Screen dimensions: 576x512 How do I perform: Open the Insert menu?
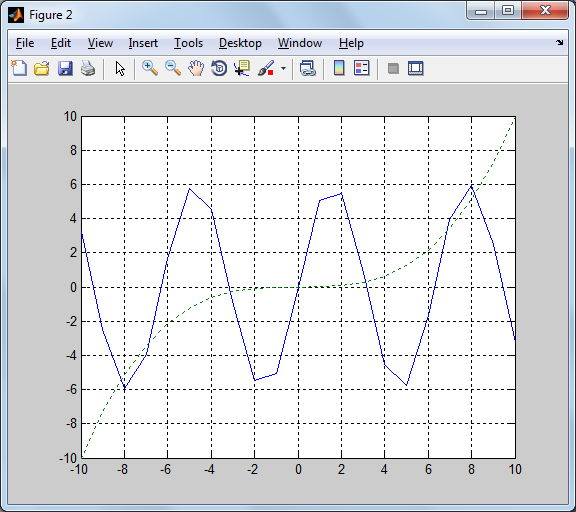143,43
